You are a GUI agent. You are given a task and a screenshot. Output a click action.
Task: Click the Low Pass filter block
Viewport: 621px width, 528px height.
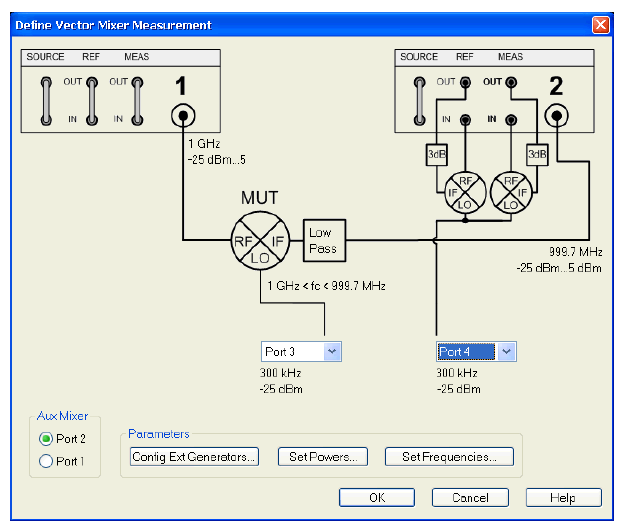click(324, 240)
